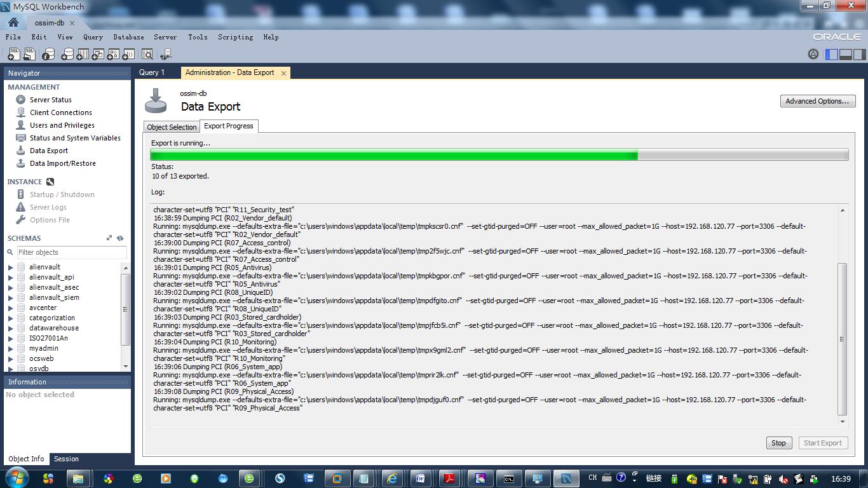Create a new SQL tab icon
The image size is (868, 488).
pos(13,55)
